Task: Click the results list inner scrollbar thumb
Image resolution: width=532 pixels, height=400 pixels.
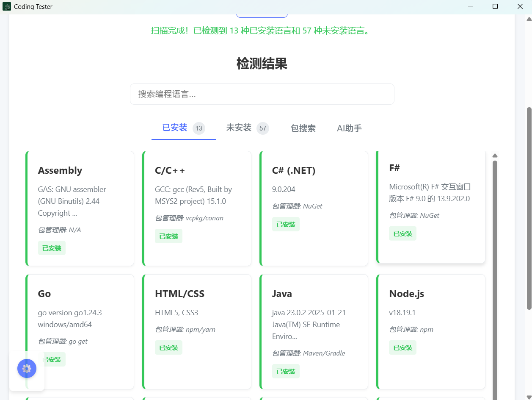Action: (495, 280)
